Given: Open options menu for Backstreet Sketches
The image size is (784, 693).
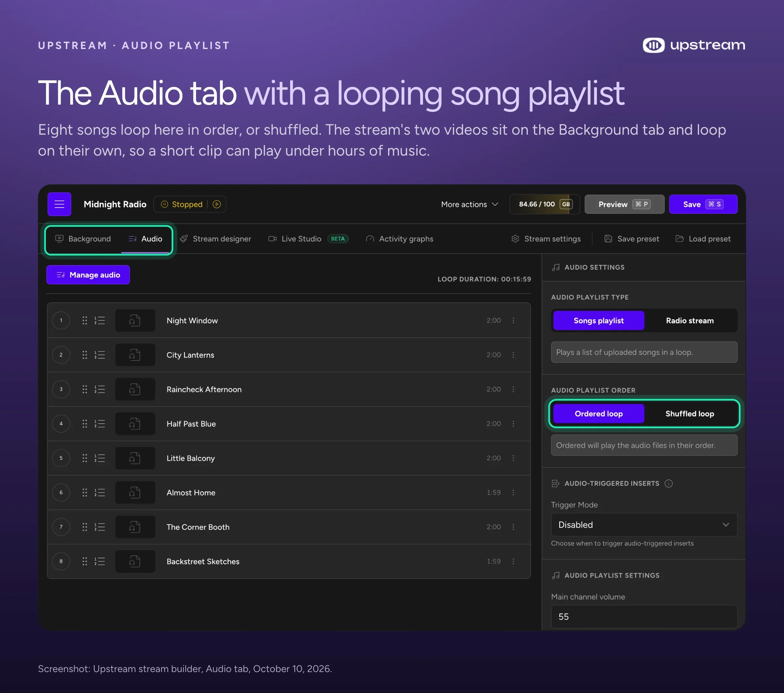Looking at the screenshot, I should pos(513,561).
